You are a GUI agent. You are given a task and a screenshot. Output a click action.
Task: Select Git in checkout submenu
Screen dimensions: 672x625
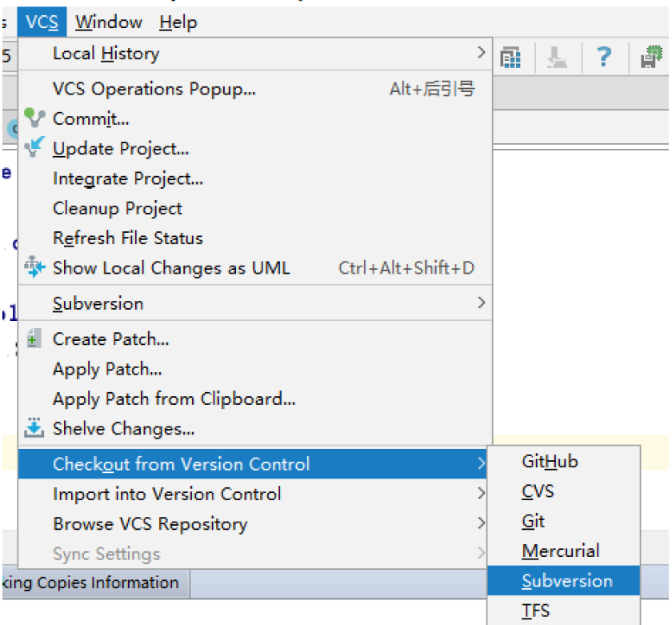(x=564, y=521)
